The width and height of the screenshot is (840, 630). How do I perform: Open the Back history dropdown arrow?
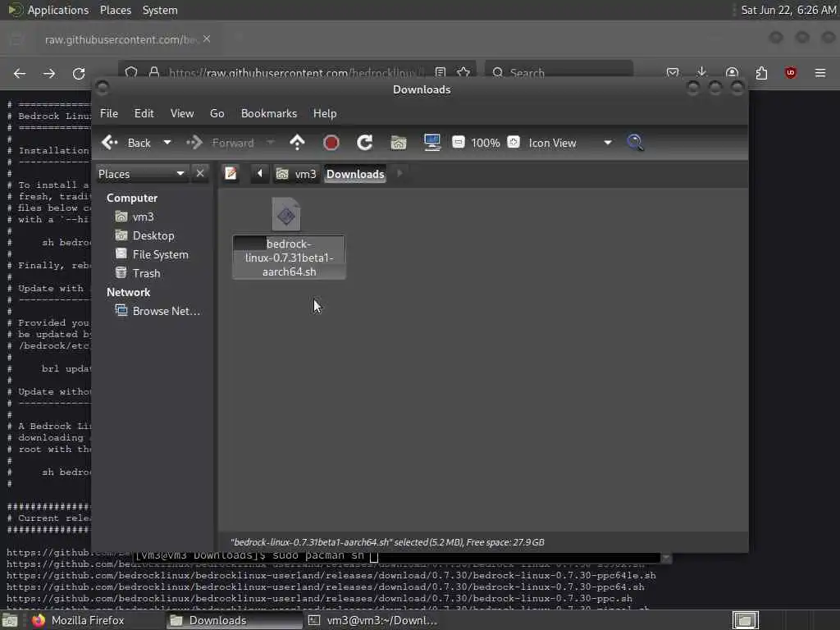pyautogui.click(x=167, y=143)
